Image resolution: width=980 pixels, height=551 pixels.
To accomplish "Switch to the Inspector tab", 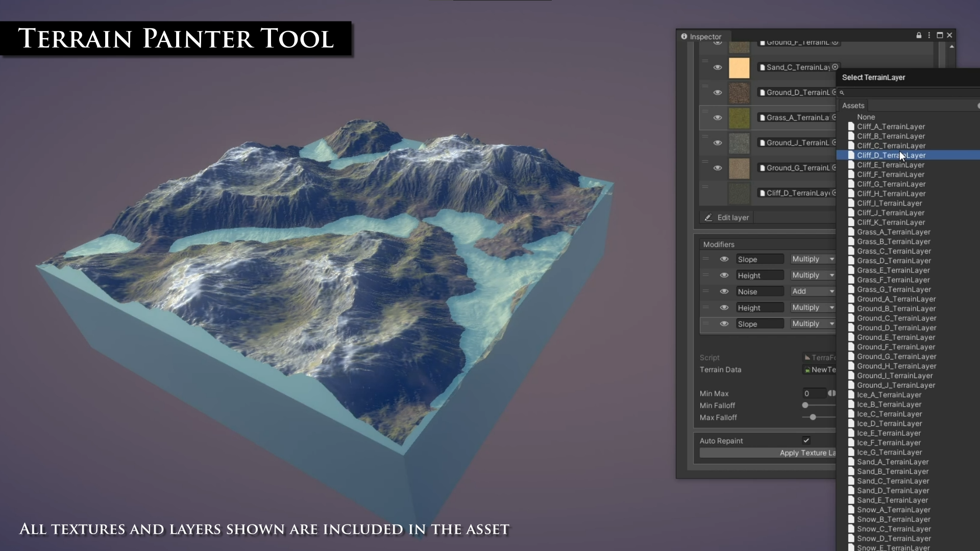I will pyautogui.click(x=705, y=37).
